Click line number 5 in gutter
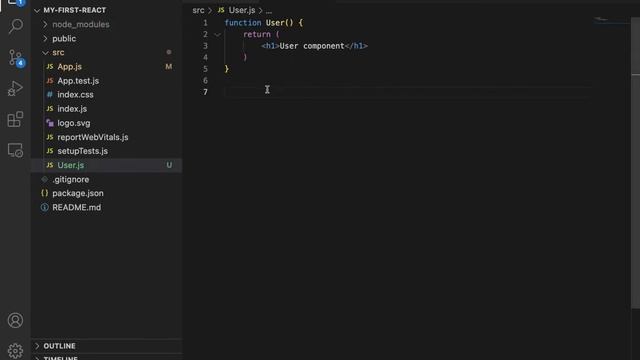 click(x=205, y=69)
